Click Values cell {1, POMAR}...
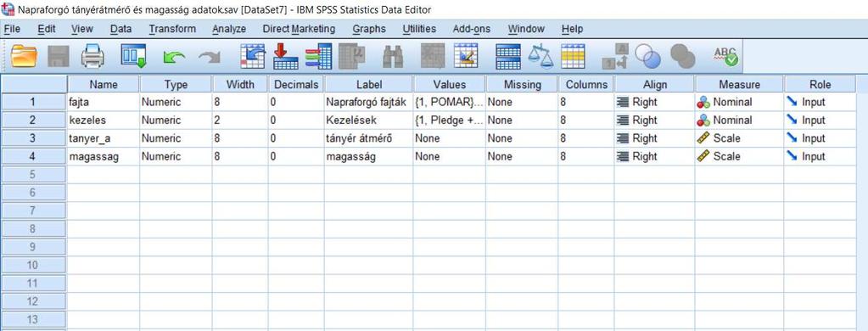Screen dimensions: 868x331 pyautogui.click(x=450, y=102)
